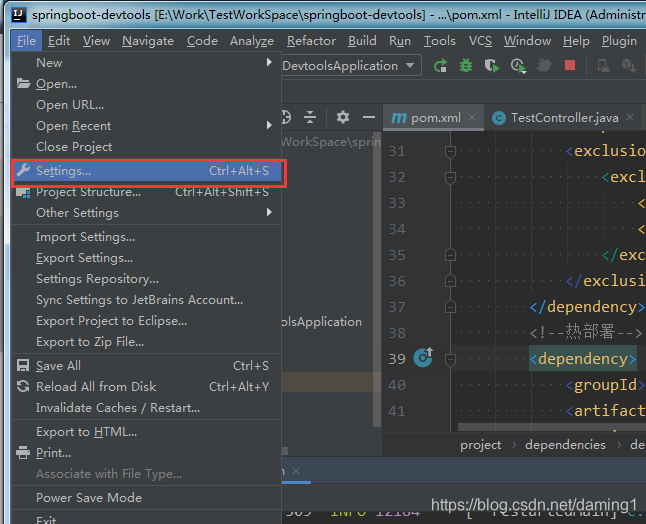Click the gutter update icon on line 39

423,357
